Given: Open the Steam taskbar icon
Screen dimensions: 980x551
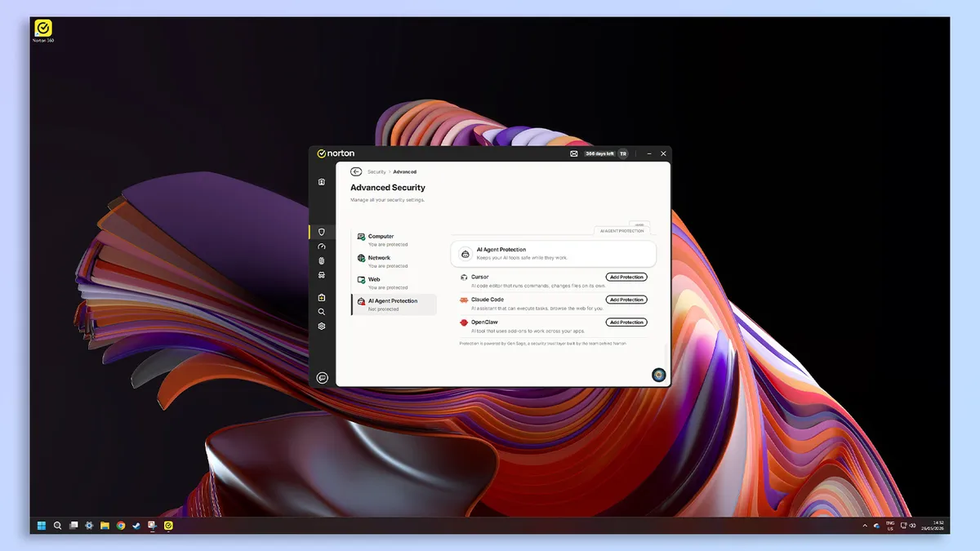Looking at the screenshot, I should pos(136,526).
